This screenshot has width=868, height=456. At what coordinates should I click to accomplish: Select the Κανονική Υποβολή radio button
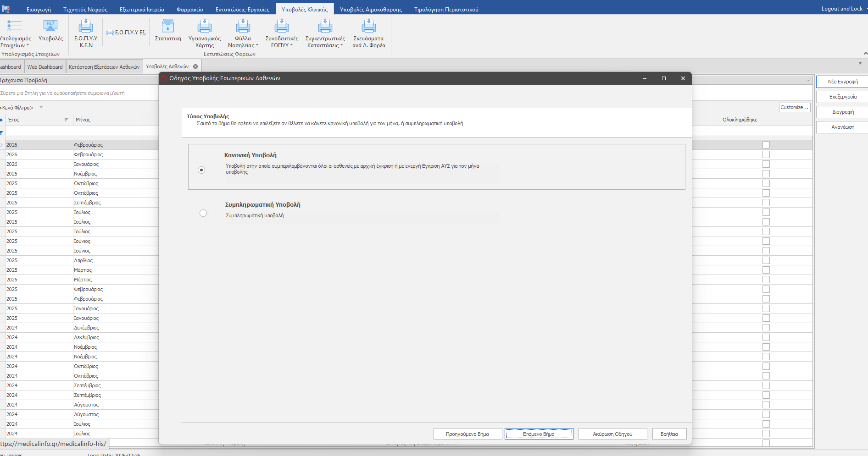(x=201, y=170)
